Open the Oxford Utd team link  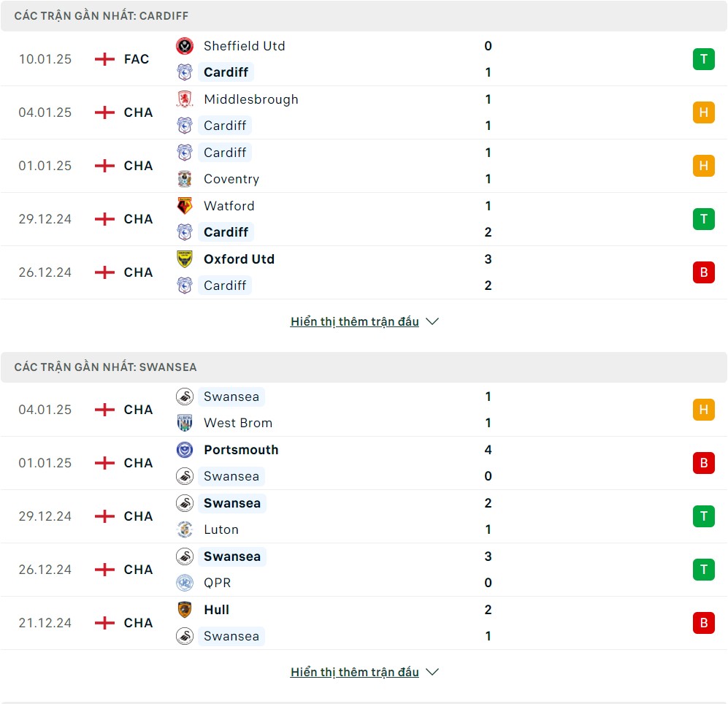point(239,259)
